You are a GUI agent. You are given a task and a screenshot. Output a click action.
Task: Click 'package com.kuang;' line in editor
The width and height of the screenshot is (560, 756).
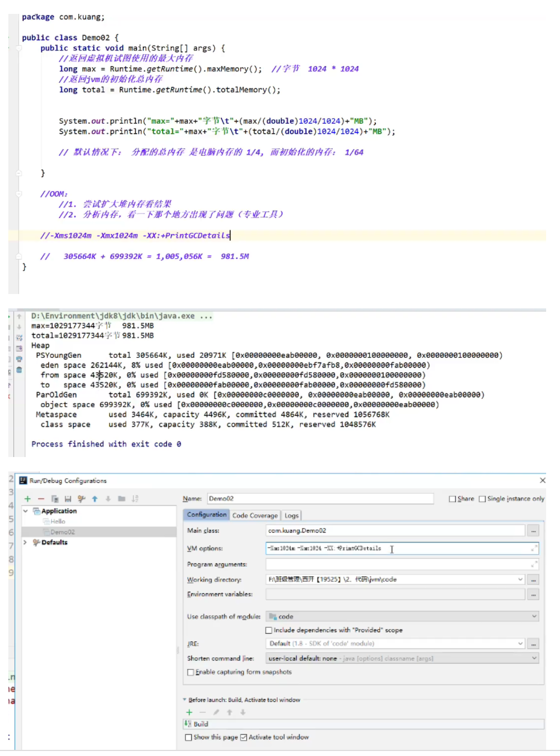pos(63,17)
